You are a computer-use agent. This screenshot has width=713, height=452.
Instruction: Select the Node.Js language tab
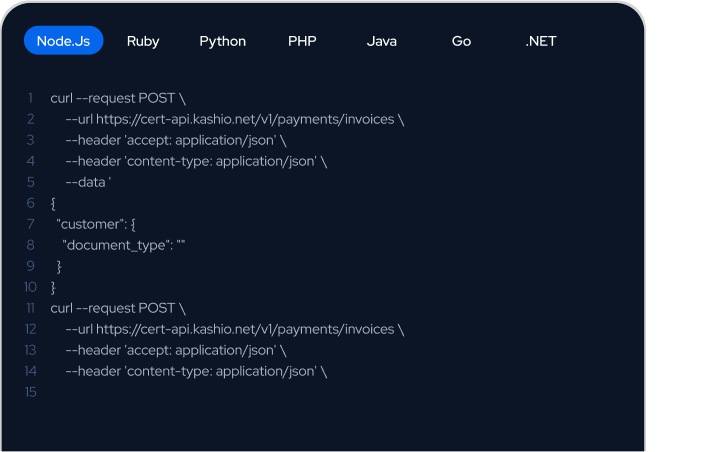tap(63, 41)
